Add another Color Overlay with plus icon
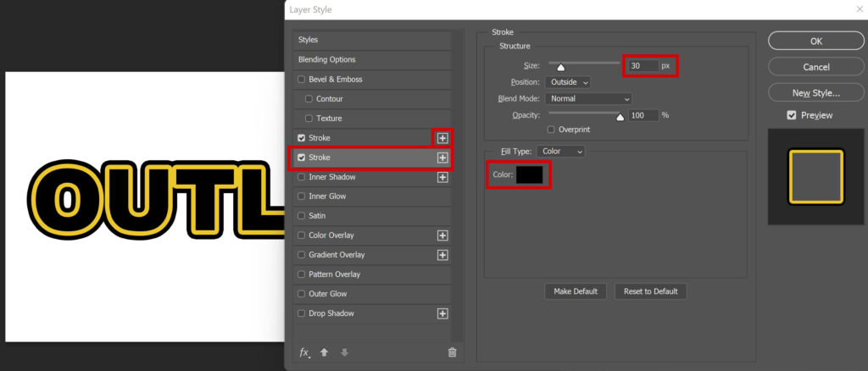Image resolution: width=868 pixels, height=371 pixels. coord(442,235)
